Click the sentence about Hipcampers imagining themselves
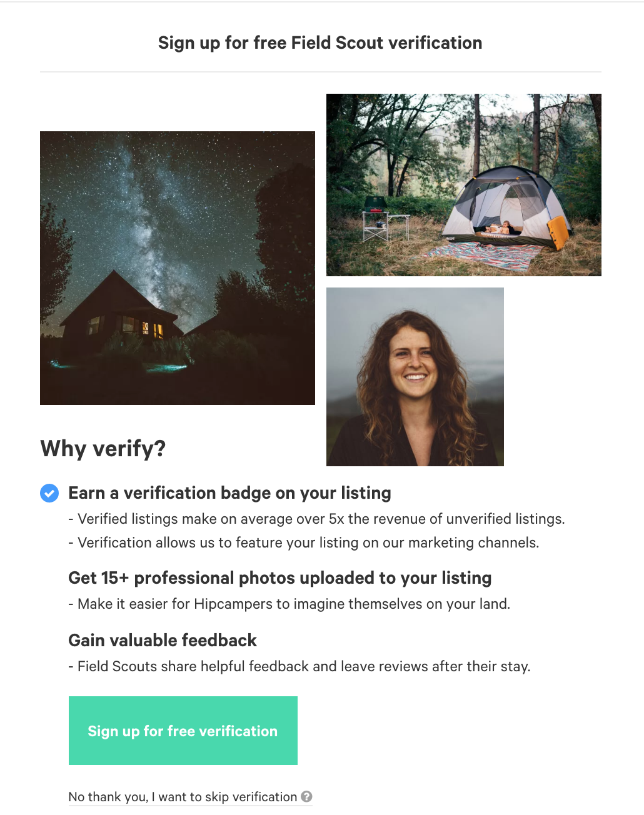 [289, 604]
